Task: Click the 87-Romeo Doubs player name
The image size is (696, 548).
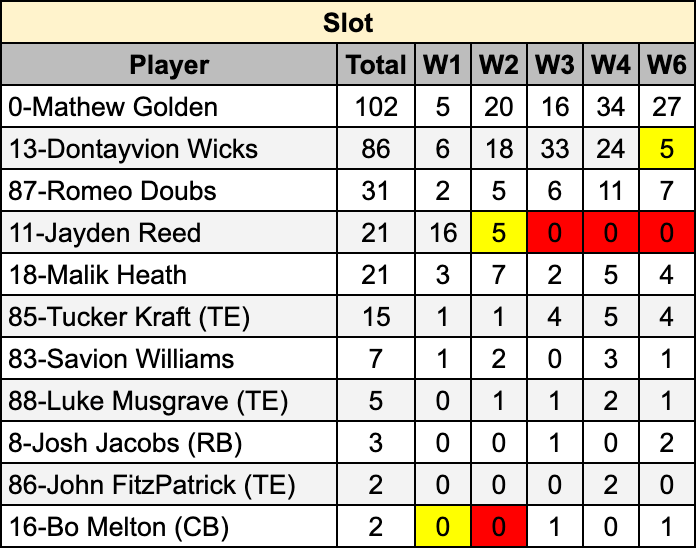Action: [x=112, y=191]
